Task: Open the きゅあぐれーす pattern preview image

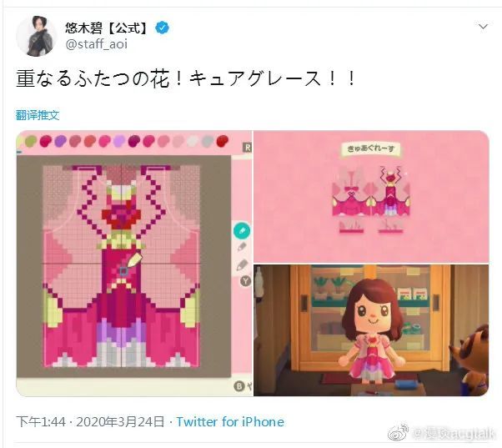Action: click(371, 196)
